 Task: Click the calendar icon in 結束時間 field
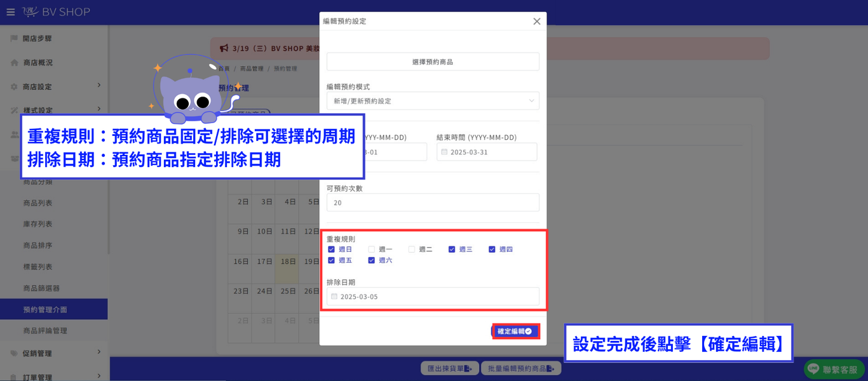pyautogui.click(x=444, y=152)
